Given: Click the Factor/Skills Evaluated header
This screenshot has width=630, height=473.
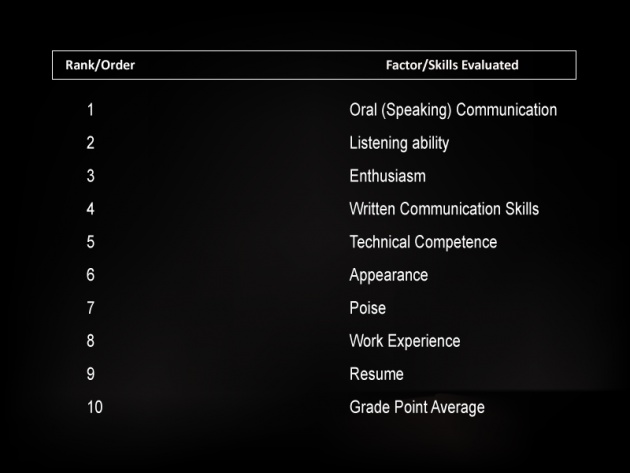Looking at the screenshot, I should click(x=452, y=65).
